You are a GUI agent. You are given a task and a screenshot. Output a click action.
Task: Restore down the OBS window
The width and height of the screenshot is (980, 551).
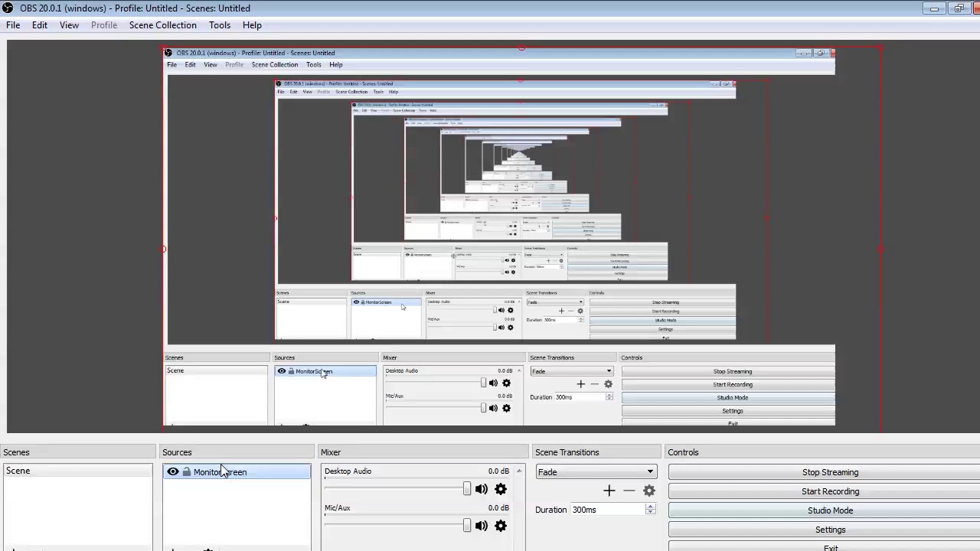coord(959,8)
